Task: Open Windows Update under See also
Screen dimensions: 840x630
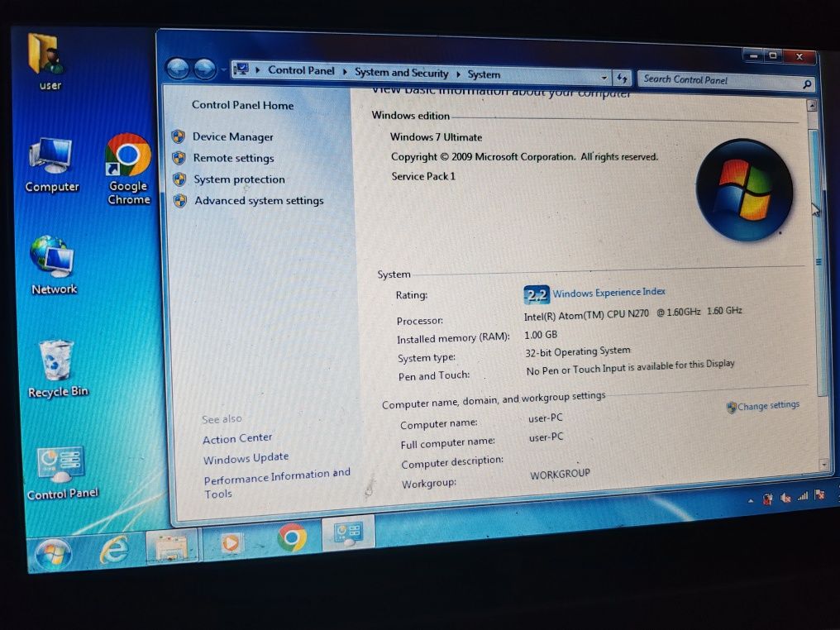Action: tap(246, 458)
